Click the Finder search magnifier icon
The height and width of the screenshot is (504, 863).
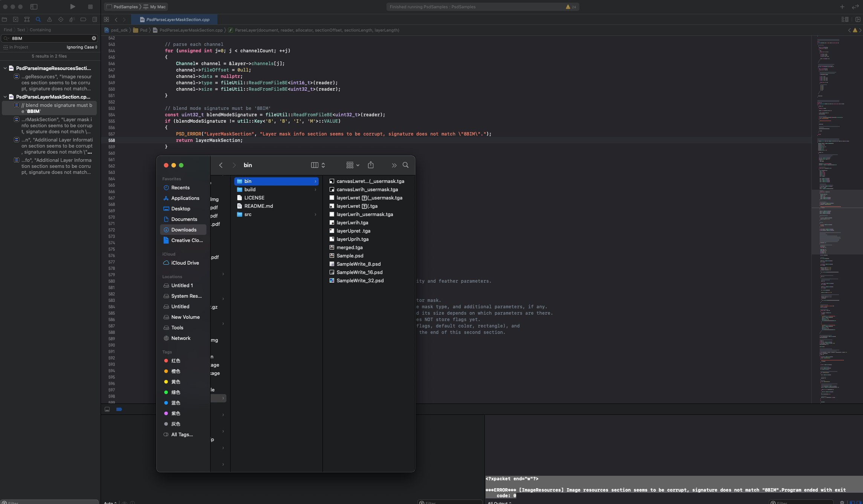pyautogui.click(x=405, y=165)
